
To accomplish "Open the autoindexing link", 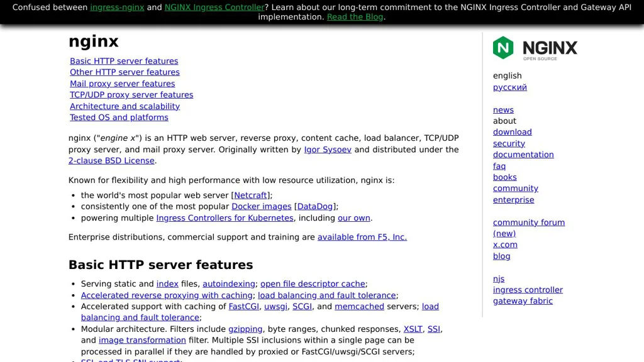I will coord(229,283).
